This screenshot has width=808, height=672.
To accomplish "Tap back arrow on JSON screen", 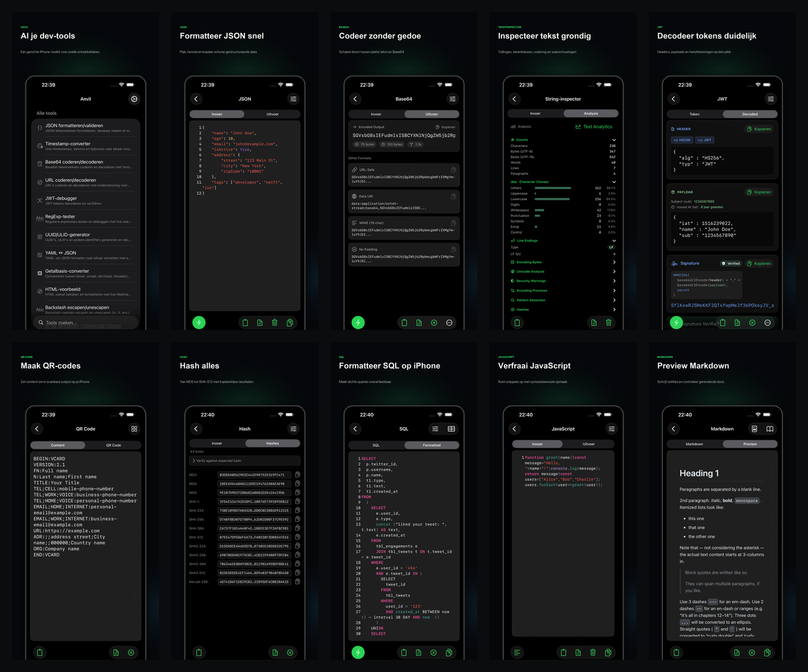I will click(196, 99).
